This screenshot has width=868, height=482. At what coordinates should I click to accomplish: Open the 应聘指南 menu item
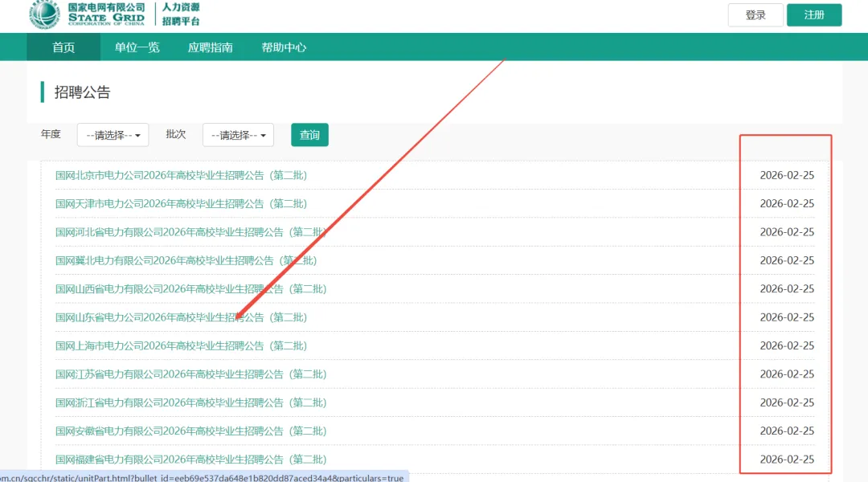(x=210, y=47)
